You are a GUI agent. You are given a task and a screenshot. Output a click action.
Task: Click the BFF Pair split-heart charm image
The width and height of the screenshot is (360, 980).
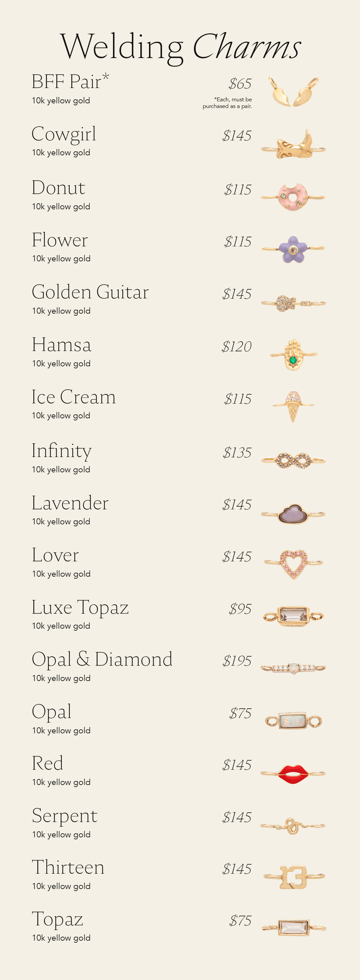[x=293, y=92]
